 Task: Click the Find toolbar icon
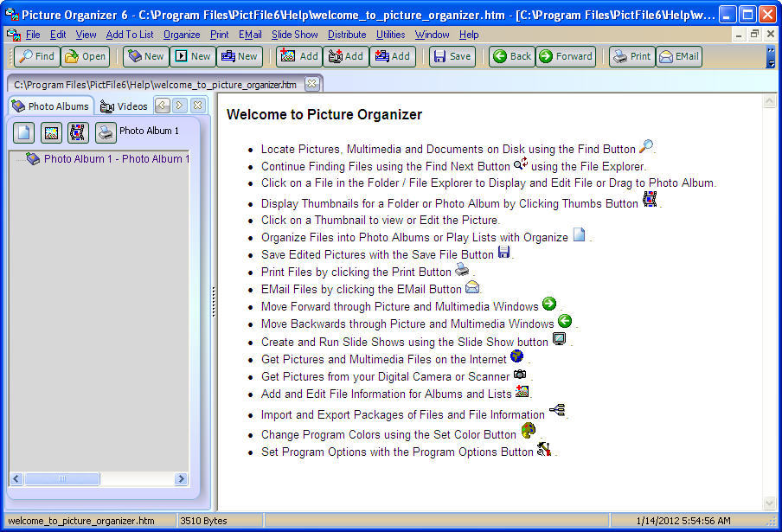pyautogui.click(x=35, y=56)
